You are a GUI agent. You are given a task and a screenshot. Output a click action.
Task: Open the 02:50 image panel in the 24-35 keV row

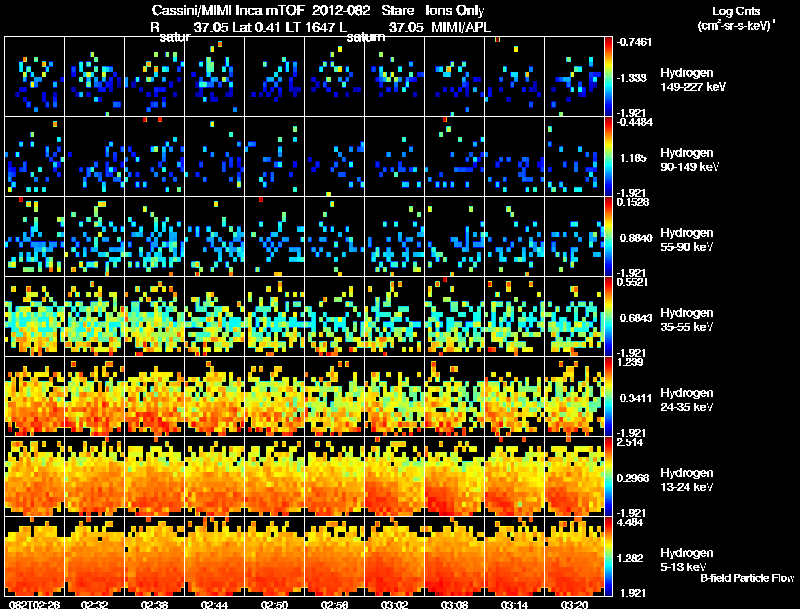(x=274, y=396)
